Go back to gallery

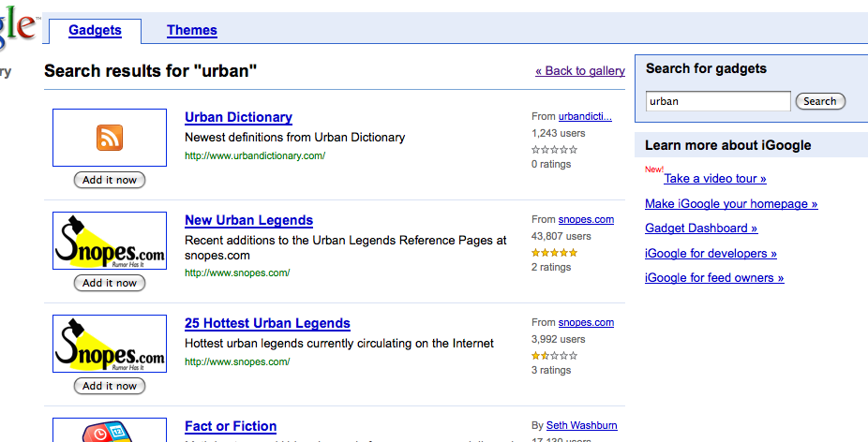coord(580,70)
